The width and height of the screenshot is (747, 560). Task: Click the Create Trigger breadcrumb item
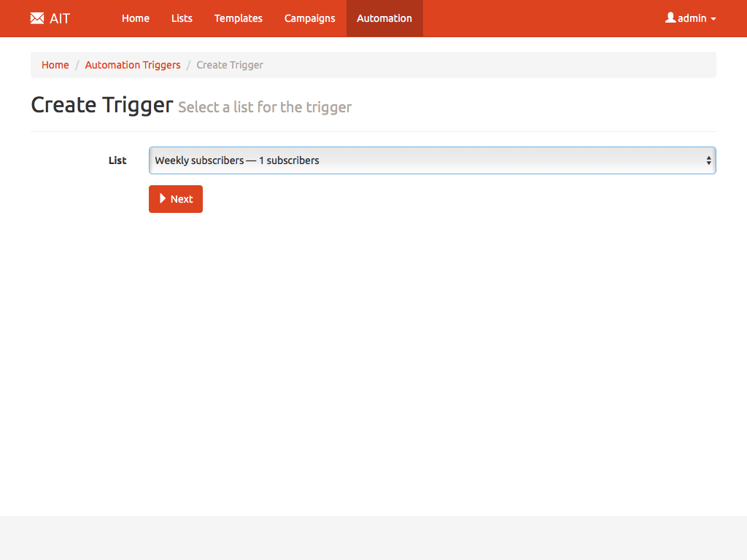pos(230,65)
